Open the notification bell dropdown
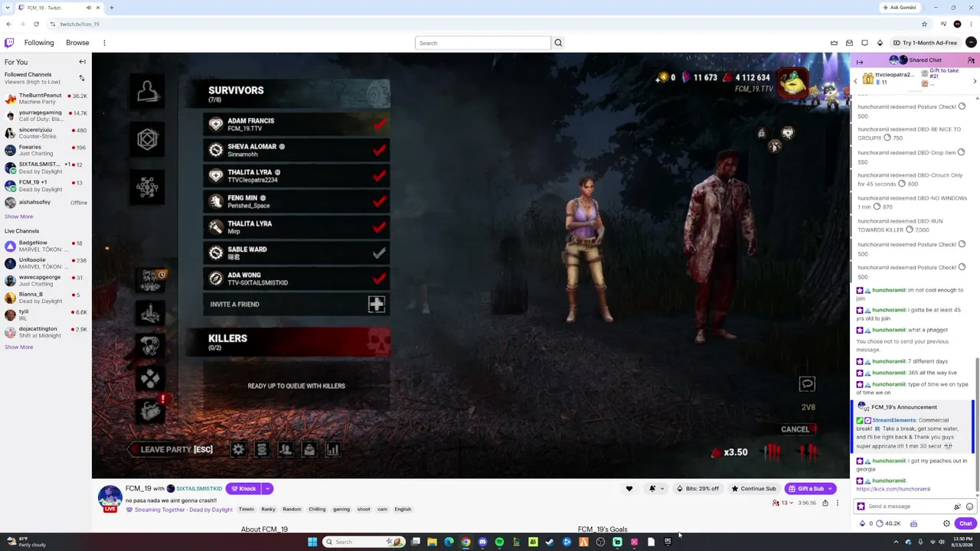Image resolution: width=980 pixels, height=551 pixels. click(x=655, y=488)
